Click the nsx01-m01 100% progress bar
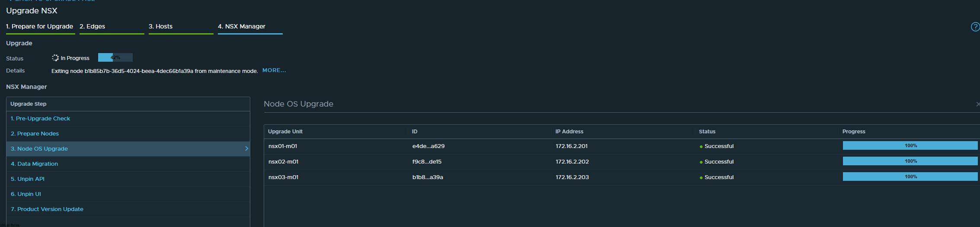This screenshot has width=980, height=227. click(x=910, y=145)
